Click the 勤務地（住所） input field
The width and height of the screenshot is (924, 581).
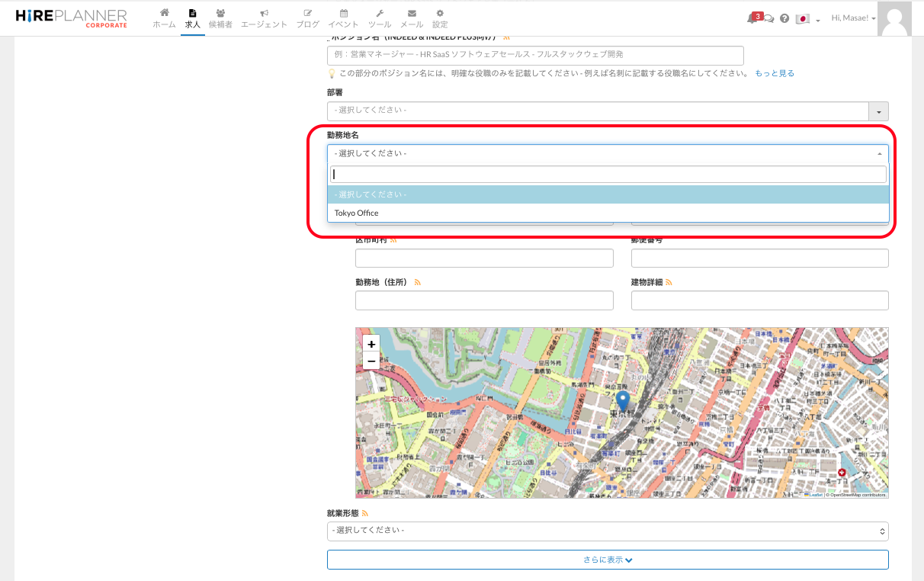(484, 300)
